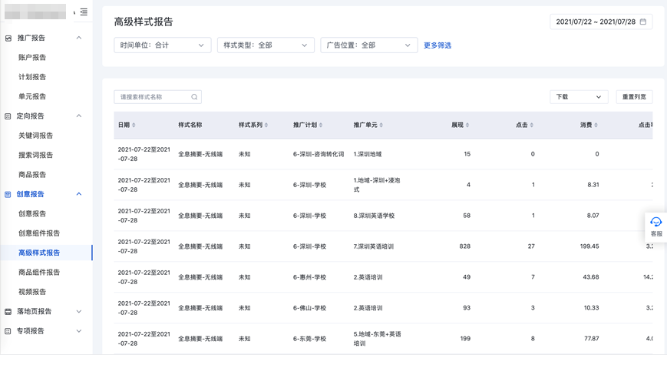Image resolution: width=670 pixels, height=365 pixels.
Task: Click the 7.深圳英语培训 unit cell
Action: (373, 247)
